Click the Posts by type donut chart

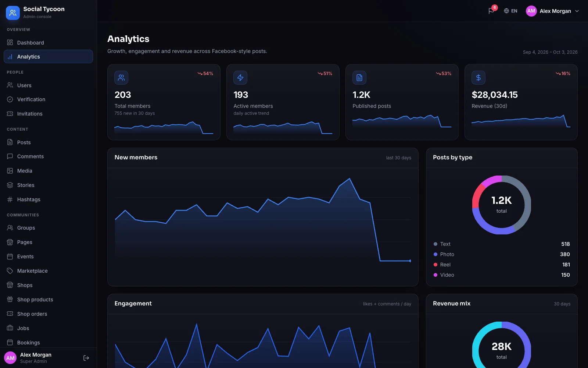tap(502, 205)
